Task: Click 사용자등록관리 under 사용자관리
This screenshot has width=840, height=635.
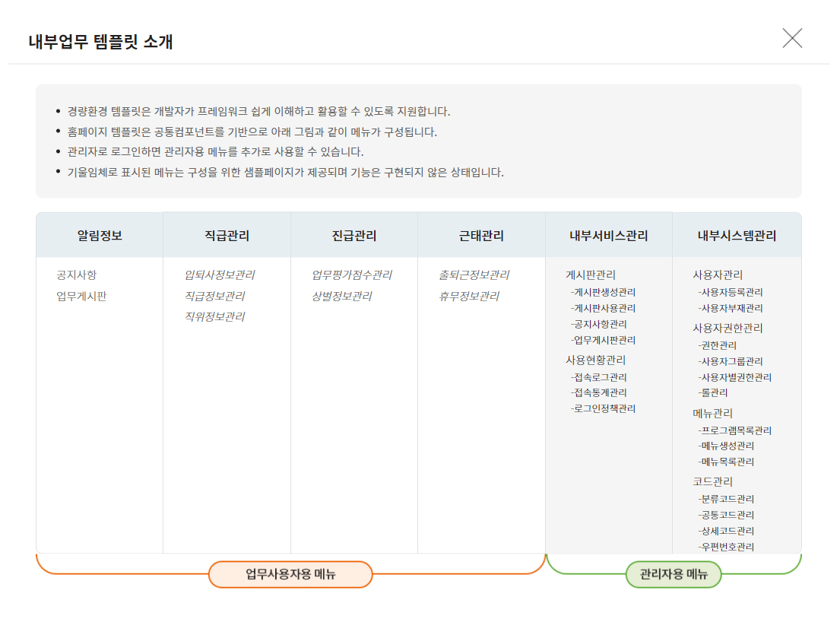Action: pyautogui.click(x=731, y=292)
